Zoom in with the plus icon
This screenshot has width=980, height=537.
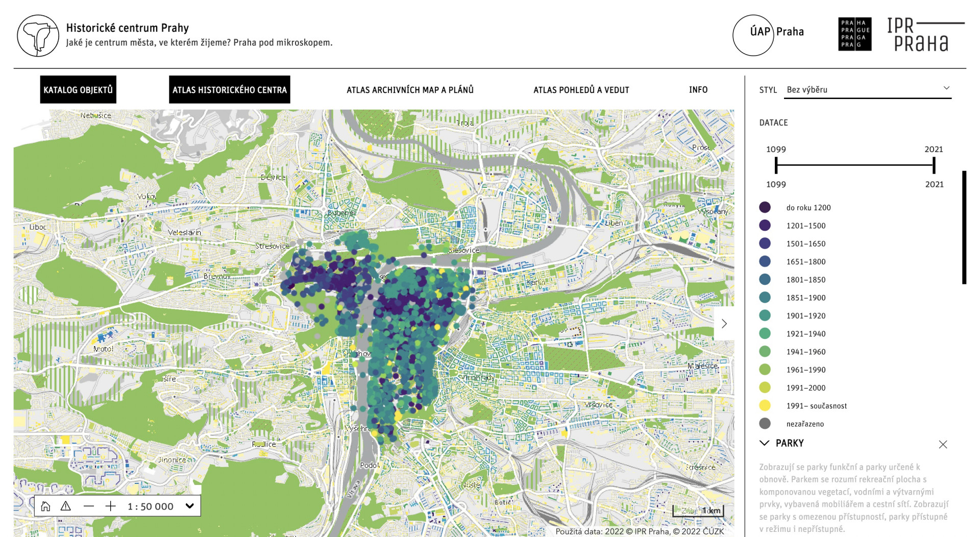111,506
